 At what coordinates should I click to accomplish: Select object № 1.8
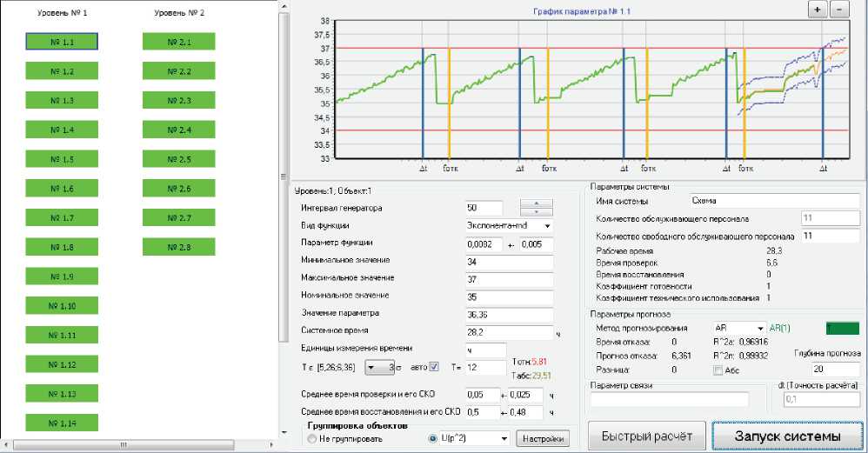click(x=62, y=247)
